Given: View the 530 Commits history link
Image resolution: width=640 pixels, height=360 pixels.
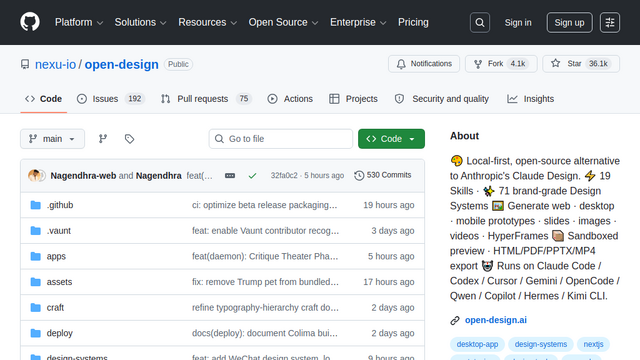Looking at the screenshot, I should tap(383, 175).
